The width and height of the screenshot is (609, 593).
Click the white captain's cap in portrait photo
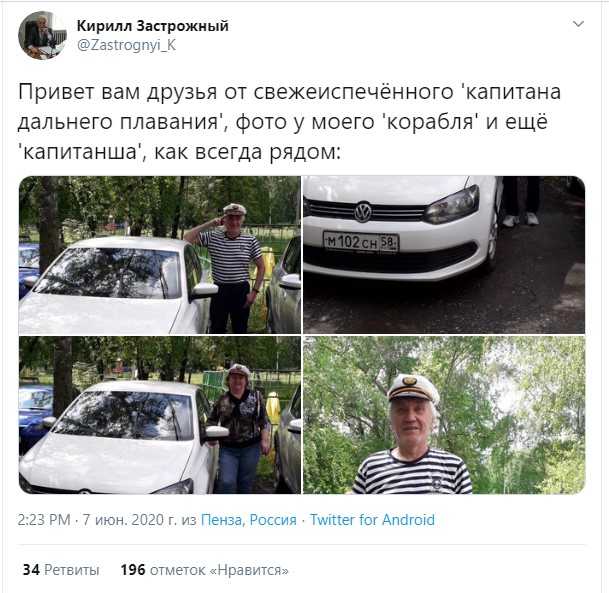click(x=413, y=388)
